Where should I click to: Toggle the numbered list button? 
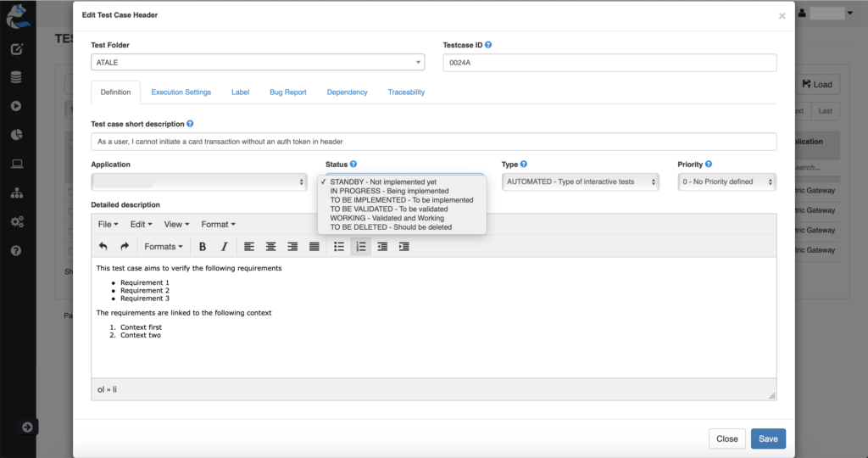360,247
